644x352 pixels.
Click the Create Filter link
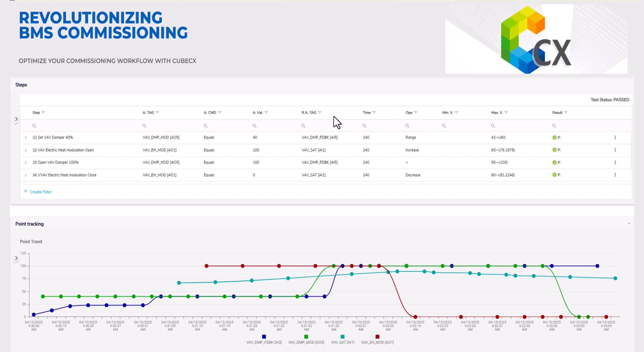(38, 192)
